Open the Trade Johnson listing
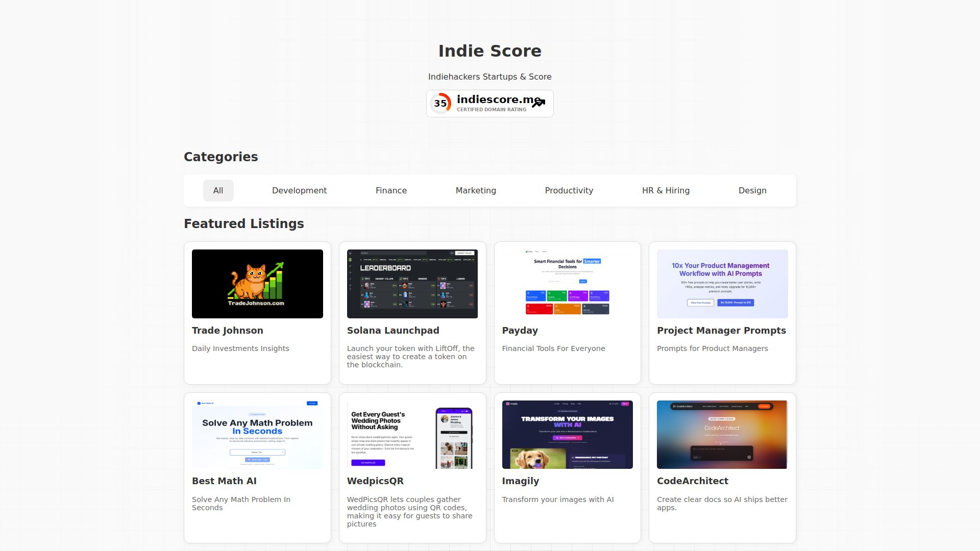Image resolution: width=980 pixels, height=551 pixels. [228, 330]
